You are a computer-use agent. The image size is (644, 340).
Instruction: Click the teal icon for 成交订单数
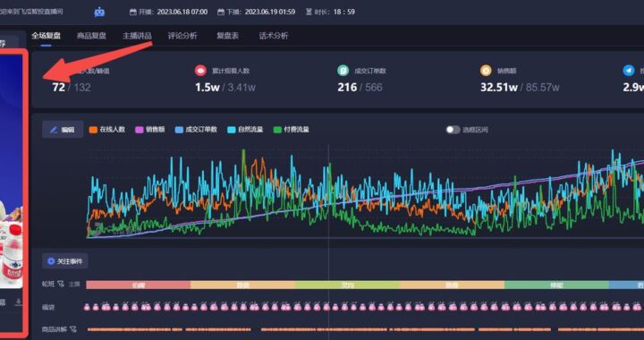343,71
